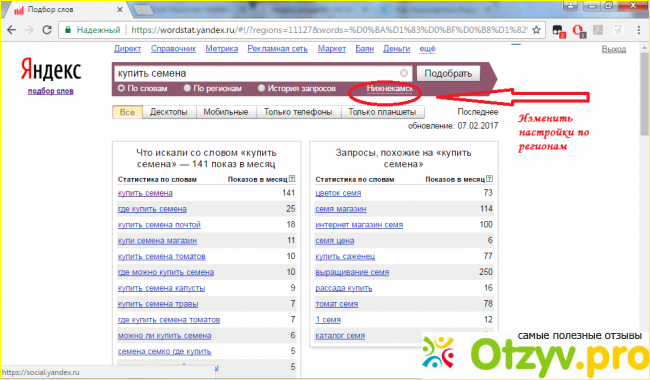The width and height of the screenshot is (650, 380).
Task: Open query купить семена почтой
Action: point(159,225)
